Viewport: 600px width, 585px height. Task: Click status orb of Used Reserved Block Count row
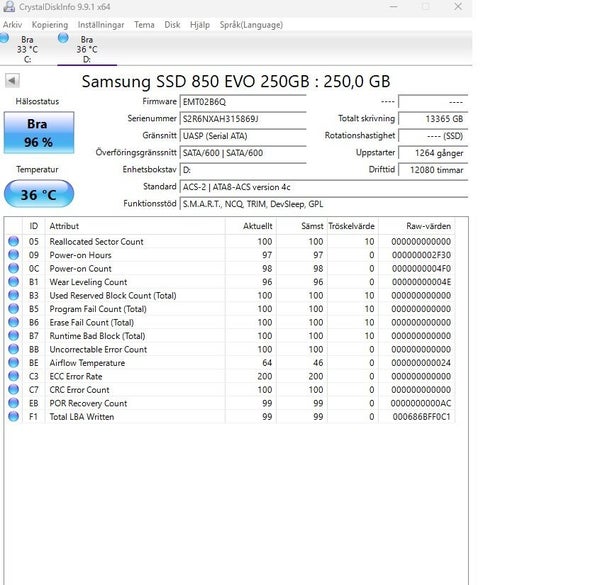pos(13,295)
